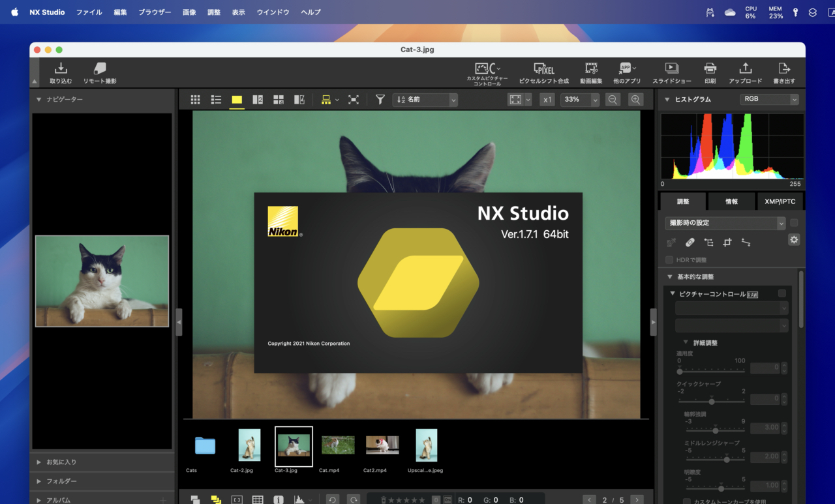Click the zoom in magnifier
Screen dimensions: 835x504
635,100
